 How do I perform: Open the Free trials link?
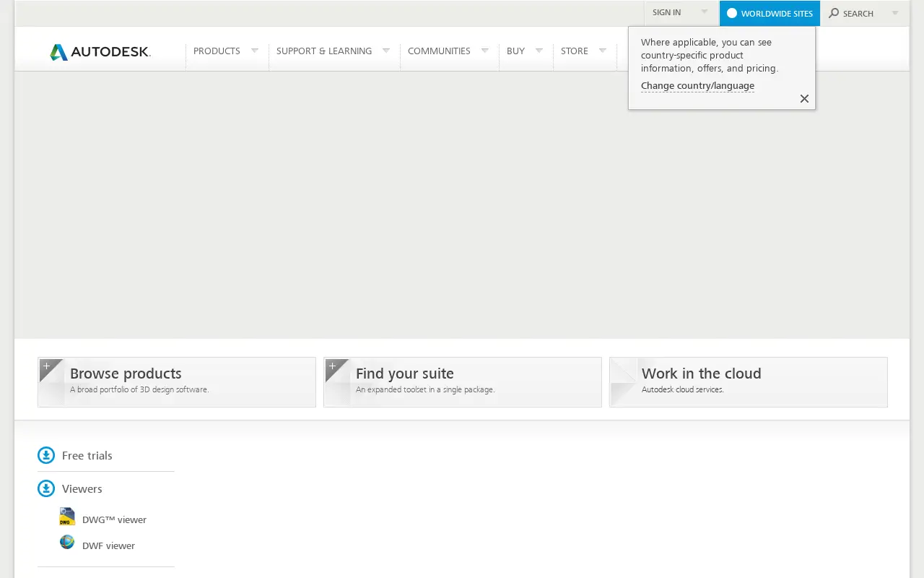click(87, 455)
